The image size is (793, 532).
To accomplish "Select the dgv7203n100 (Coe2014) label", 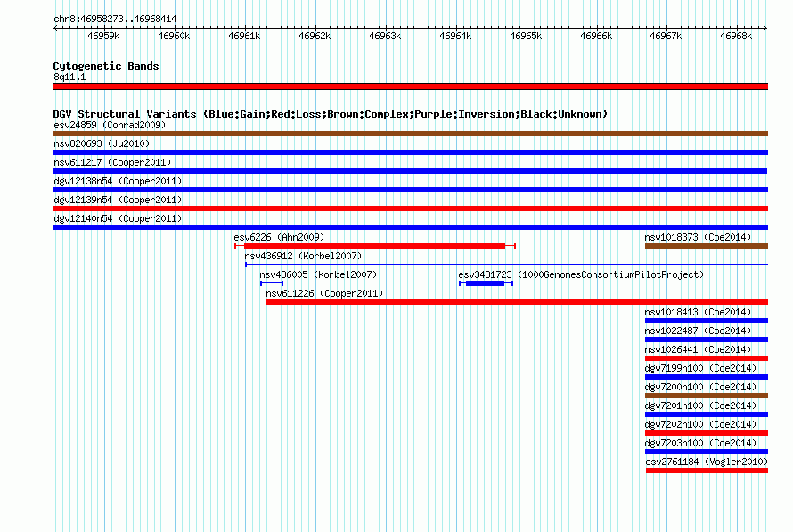I will click(x=700, y=443).
